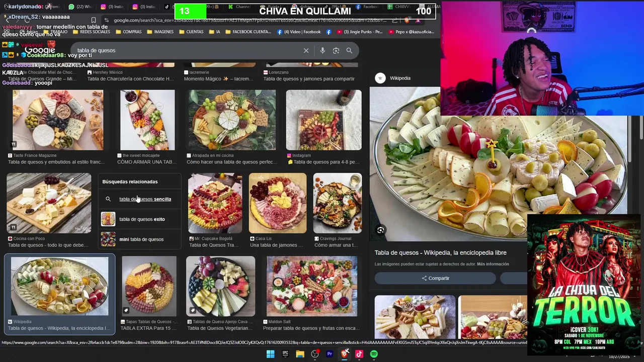Viewport: 644px width, 362px height.
Task: Open Spotify from taskbar
Action: [374, 354]
